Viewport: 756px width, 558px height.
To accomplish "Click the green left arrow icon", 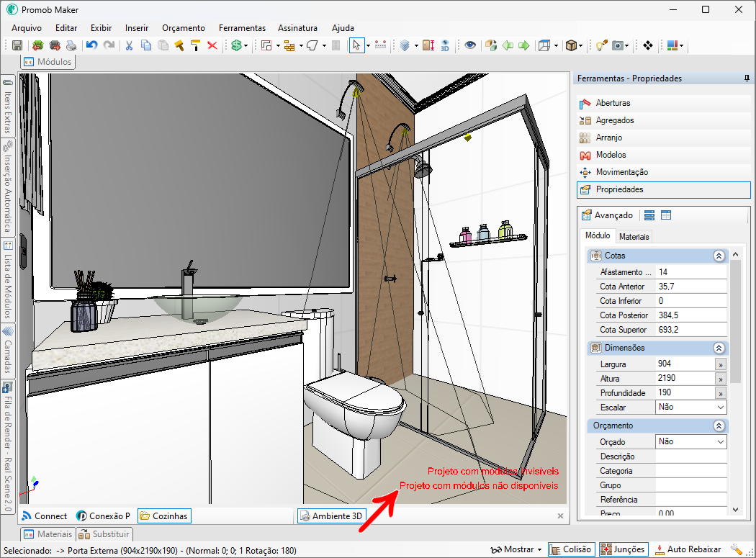I will pos(508,45).
